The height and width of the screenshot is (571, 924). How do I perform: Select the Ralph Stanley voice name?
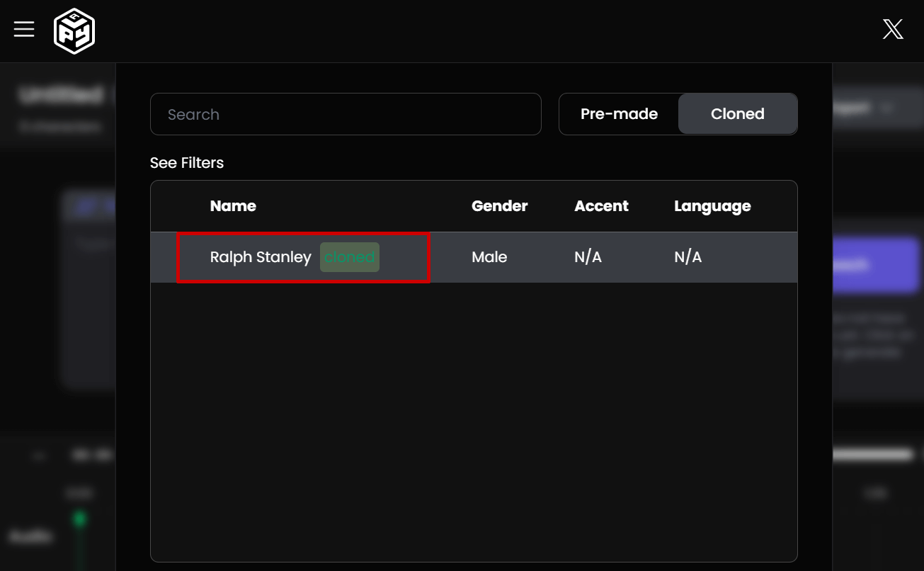(x=261, y=257)
